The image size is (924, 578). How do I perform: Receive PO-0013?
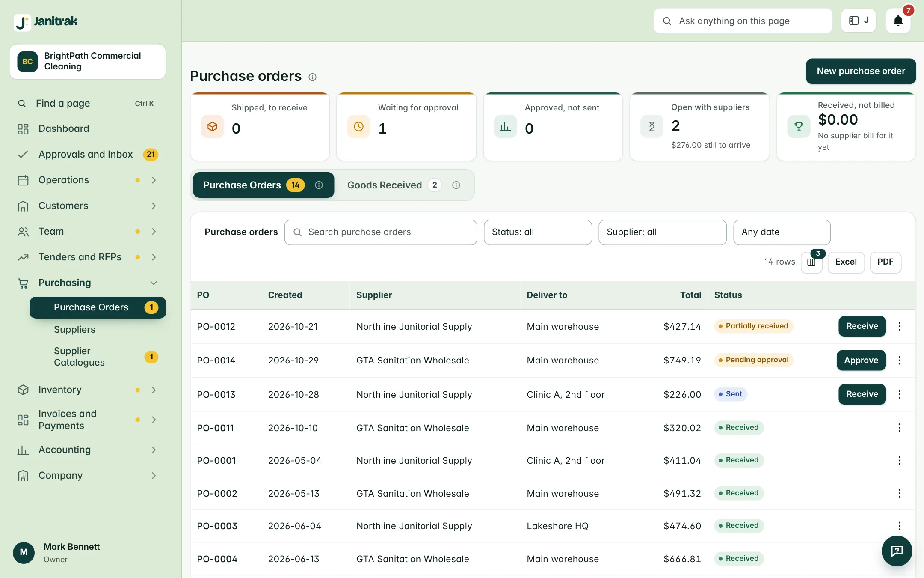862,394
